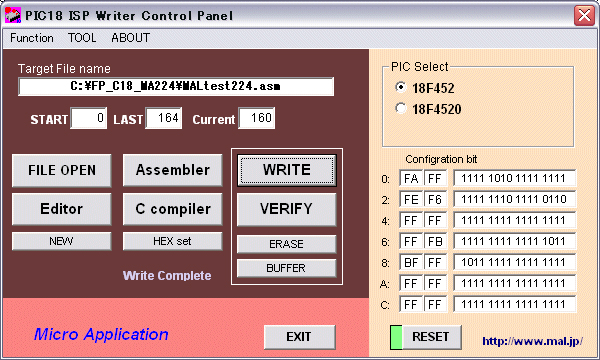Click config row 4 binary field
The image size is (600, 360).
tap(514, 220)
